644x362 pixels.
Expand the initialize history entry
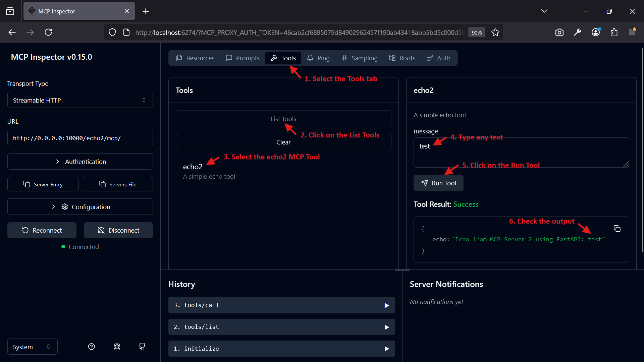[x=282, y=349]
